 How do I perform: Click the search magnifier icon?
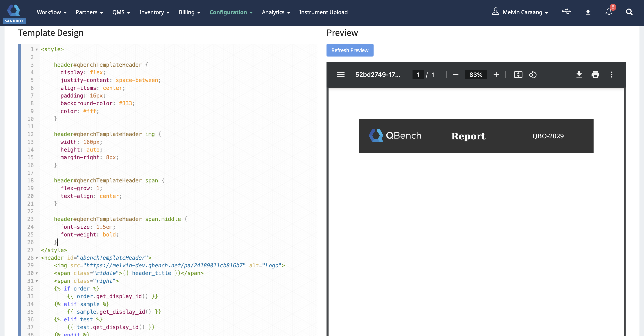[x=629, y=12]
